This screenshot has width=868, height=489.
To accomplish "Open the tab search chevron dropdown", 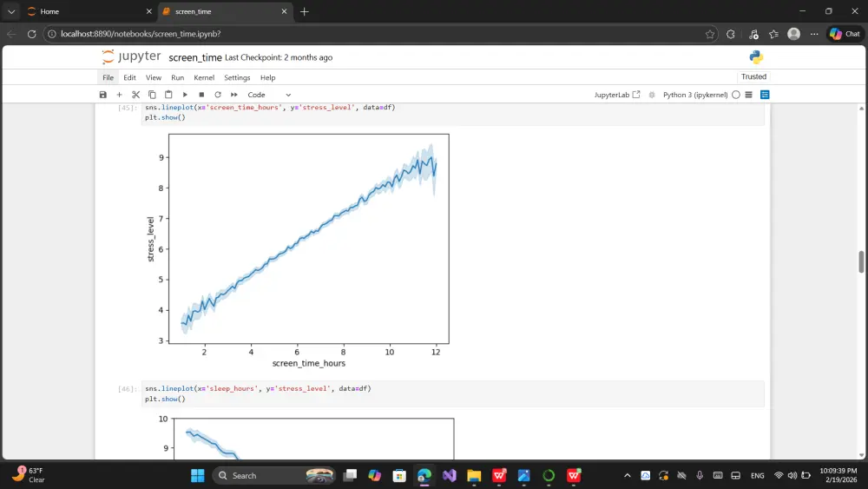I will point(11,11).
